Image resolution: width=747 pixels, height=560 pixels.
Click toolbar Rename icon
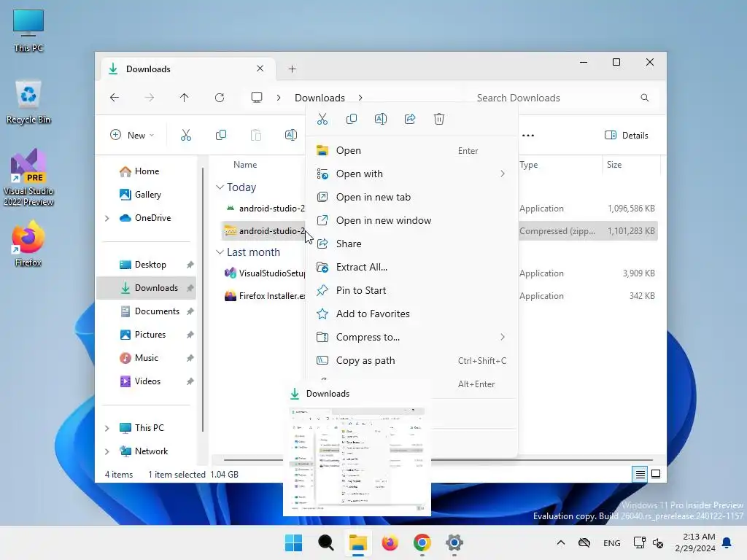point(290,135)
